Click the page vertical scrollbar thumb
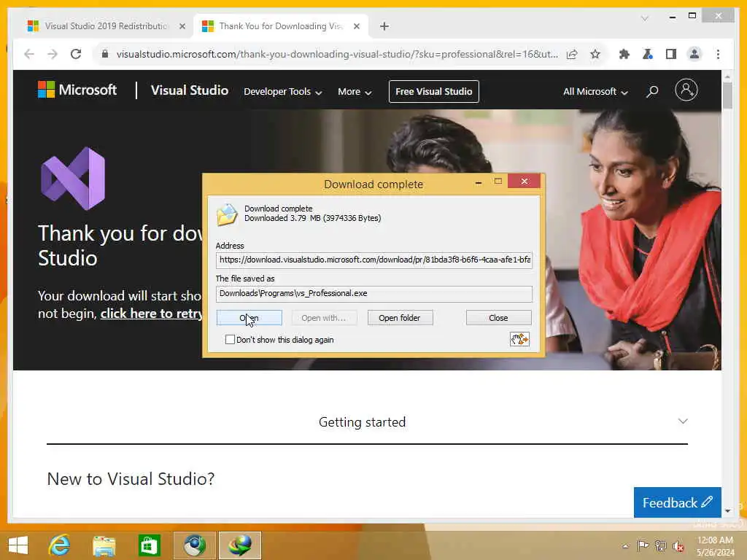 click(727, 96)
